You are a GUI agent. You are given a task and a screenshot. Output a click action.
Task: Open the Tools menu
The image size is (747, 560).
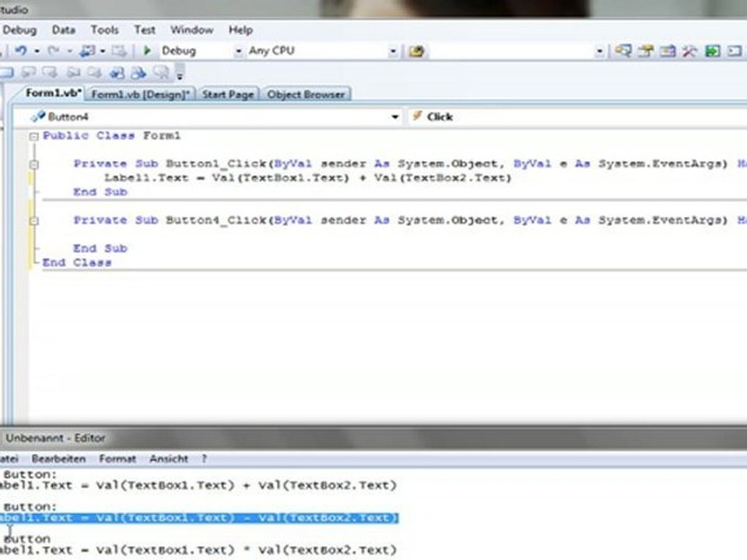pyautogui.click(x=104, y=30)
